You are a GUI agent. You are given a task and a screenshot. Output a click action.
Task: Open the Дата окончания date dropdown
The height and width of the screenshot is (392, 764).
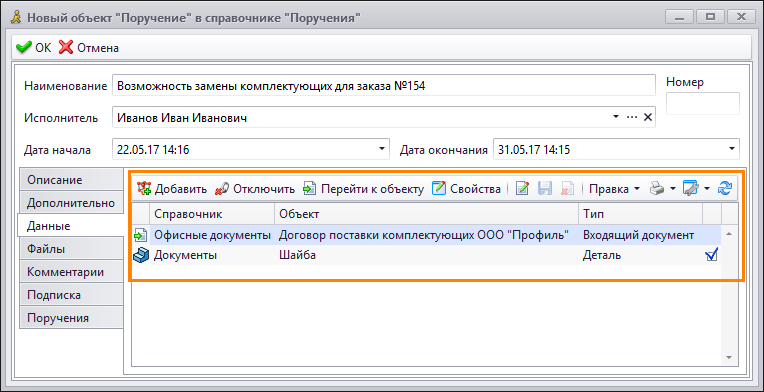coord(732,149)
